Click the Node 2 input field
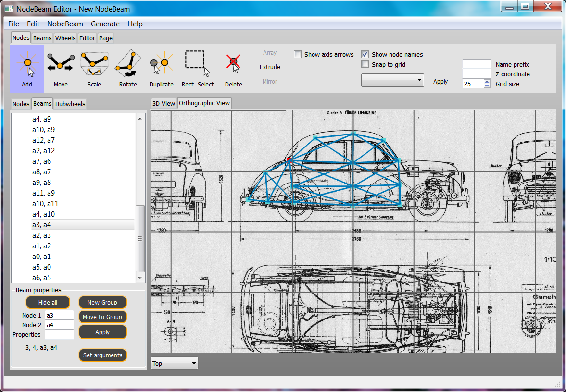The width and height of the screenshot is (566, 392). [x=59, y=325]
